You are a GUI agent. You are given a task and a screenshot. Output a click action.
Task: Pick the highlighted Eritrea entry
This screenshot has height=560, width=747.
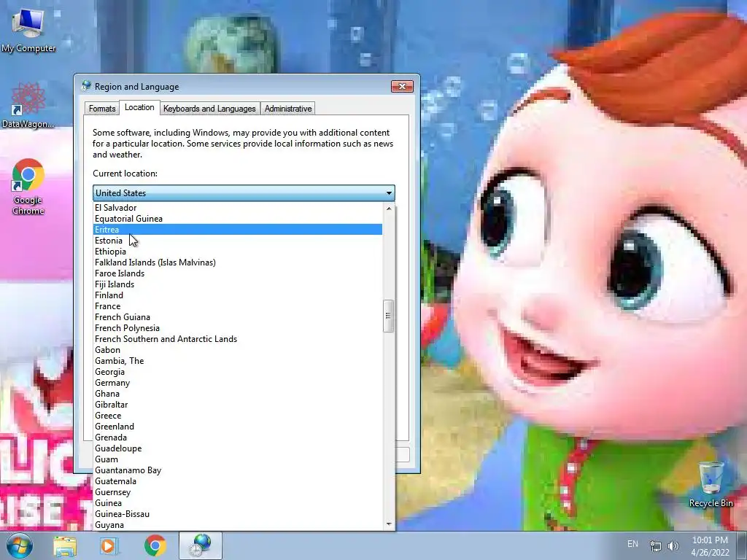click(238, 230)
